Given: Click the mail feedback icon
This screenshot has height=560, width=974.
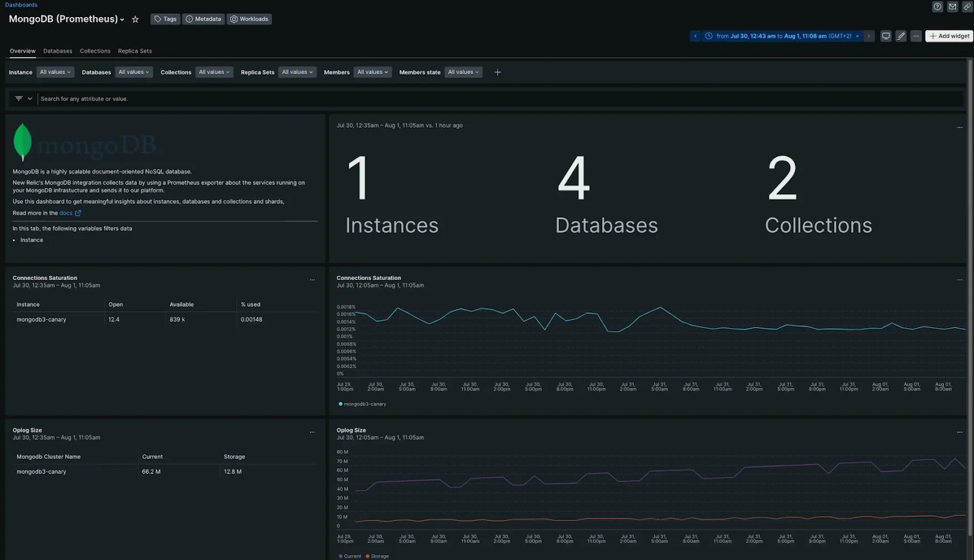Looking at the screenshot, I should tap(952, 7).
